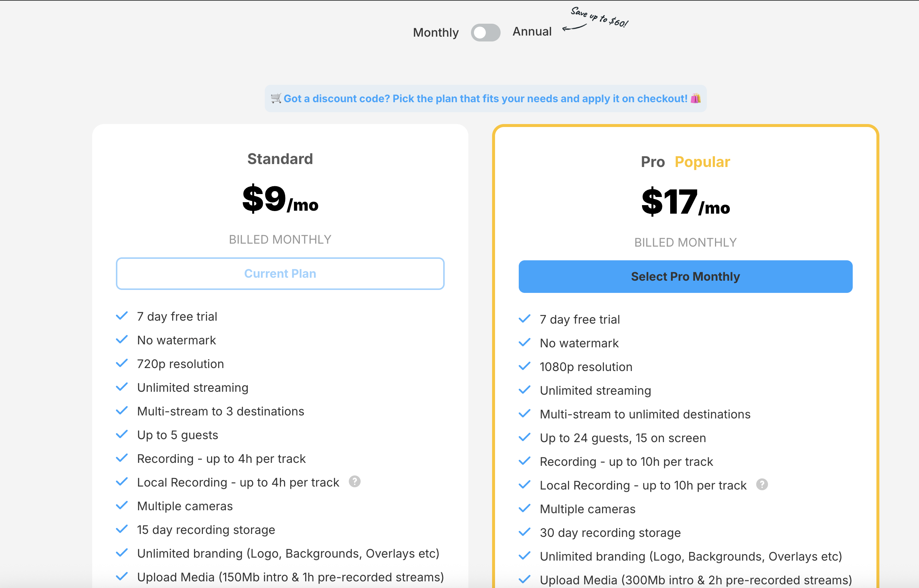The width and height of the screenshot is (919, 588).
Task: Click the Monthly billing label
Action: tap(436, 33)
